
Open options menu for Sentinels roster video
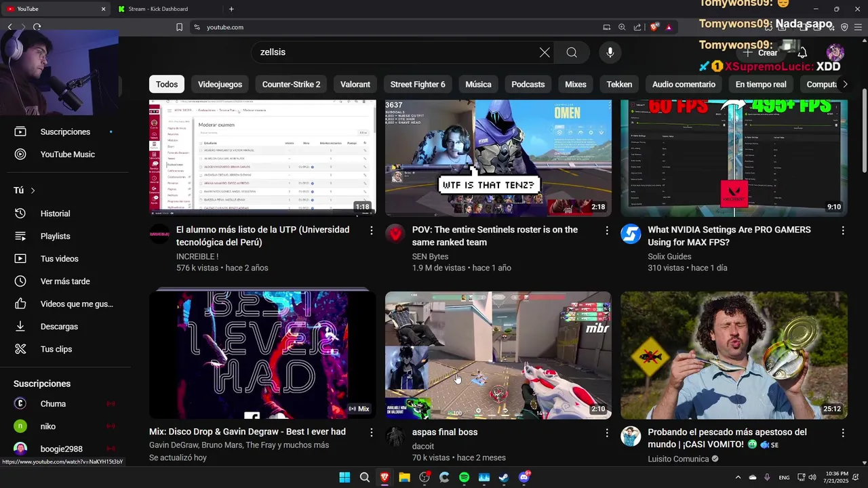[607, 230]
